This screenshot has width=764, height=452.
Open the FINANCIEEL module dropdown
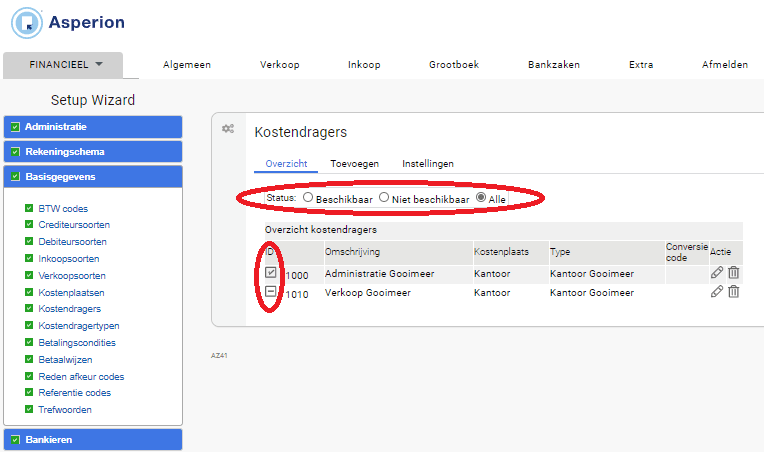click(63, 65)
